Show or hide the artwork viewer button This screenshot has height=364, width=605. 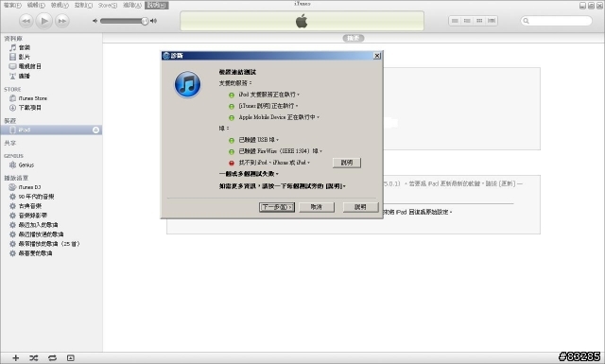71,357
